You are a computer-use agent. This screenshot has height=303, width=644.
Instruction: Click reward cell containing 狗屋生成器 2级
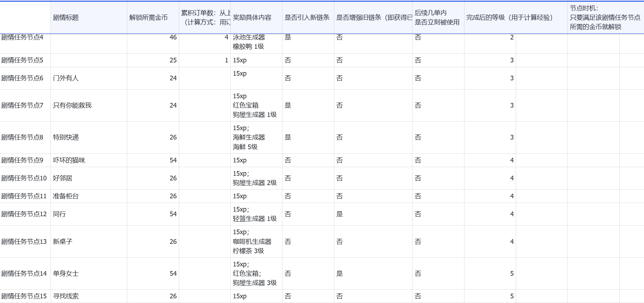point(256,178)
